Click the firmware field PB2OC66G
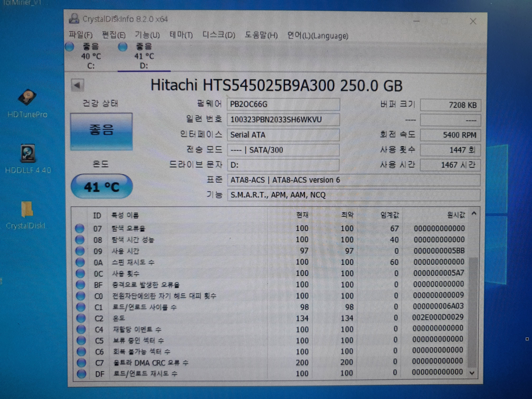532x399 pixels. tap(283, 104)
